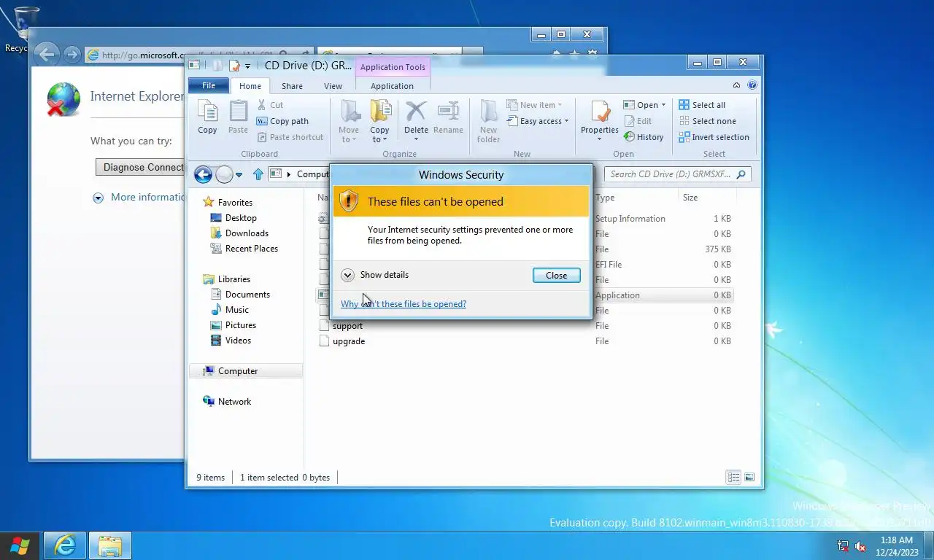Select Favorites in navigation pane
Viewport: 934px width, 560px height.
pyautogui.click(x=228, y=203)
